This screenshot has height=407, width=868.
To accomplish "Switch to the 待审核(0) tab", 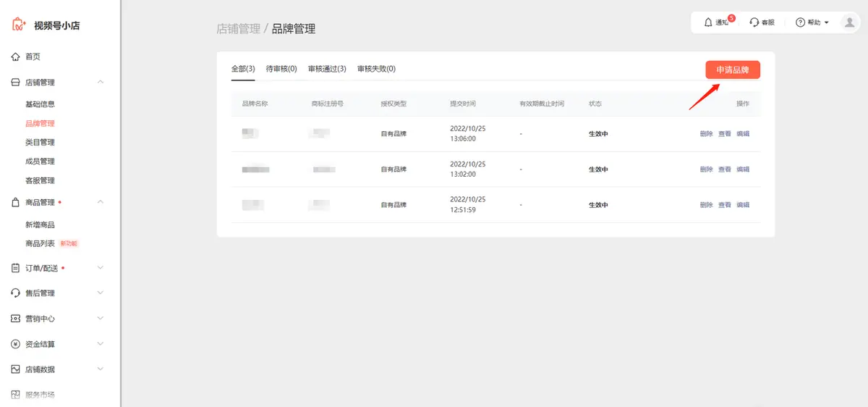I will (281, 69).
